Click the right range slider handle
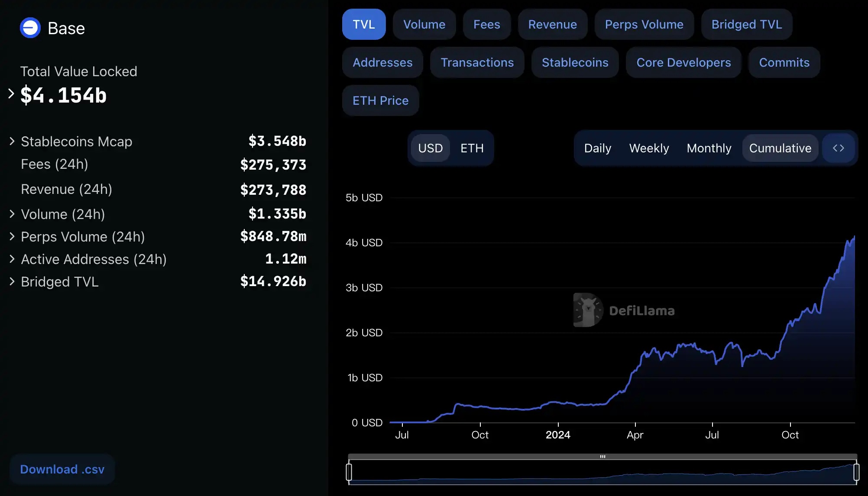Image resolution: width=868 pixels, height=496 pixels. [x=856, y=472]
